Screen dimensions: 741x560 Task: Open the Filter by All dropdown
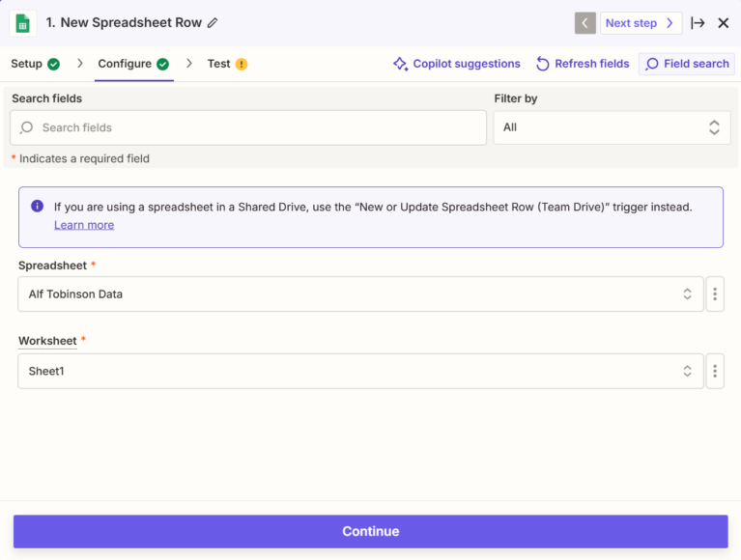pos(612,127)
